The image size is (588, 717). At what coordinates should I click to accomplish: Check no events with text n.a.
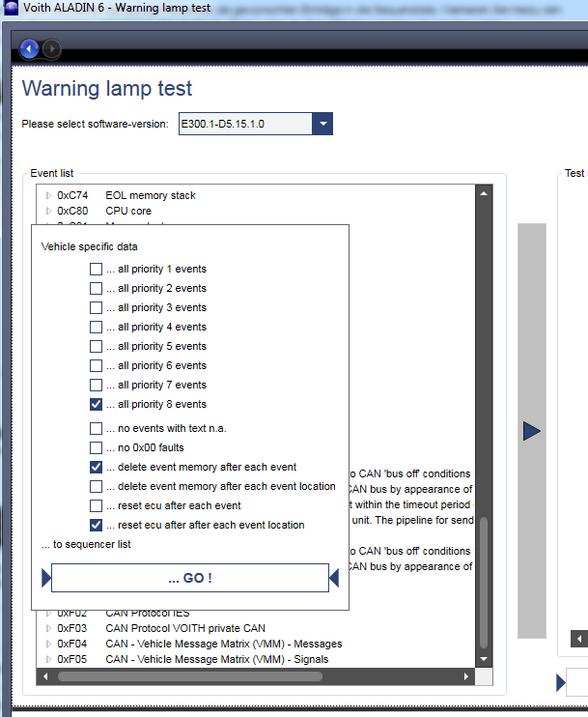[x=96, y=428]
